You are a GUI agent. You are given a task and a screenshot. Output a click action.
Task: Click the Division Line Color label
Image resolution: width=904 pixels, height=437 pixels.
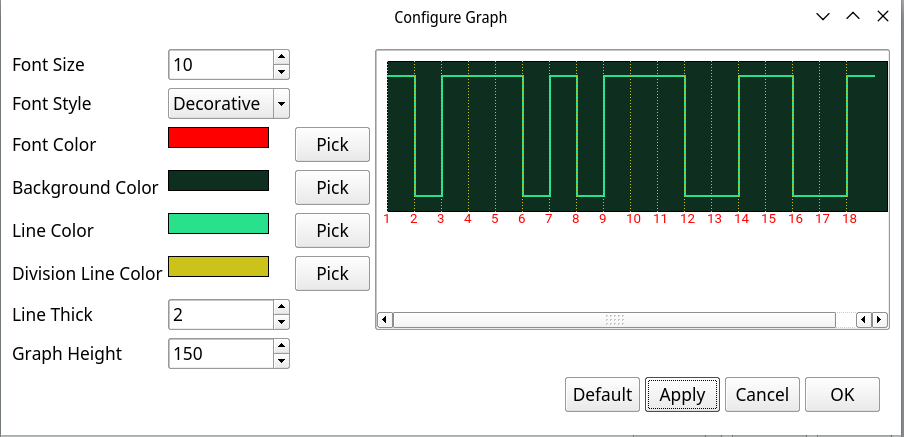click(x=87, y=274)
